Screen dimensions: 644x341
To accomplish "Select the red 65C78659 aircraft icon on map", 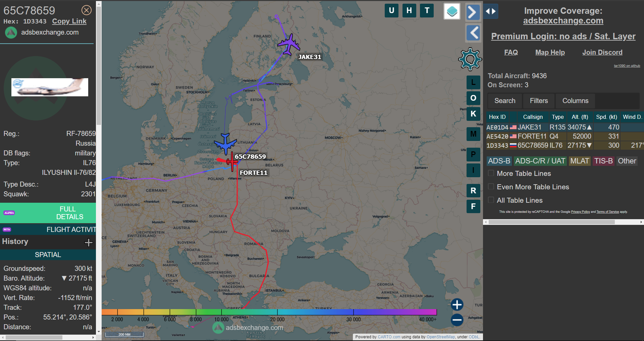I will (x=231, y=162).
